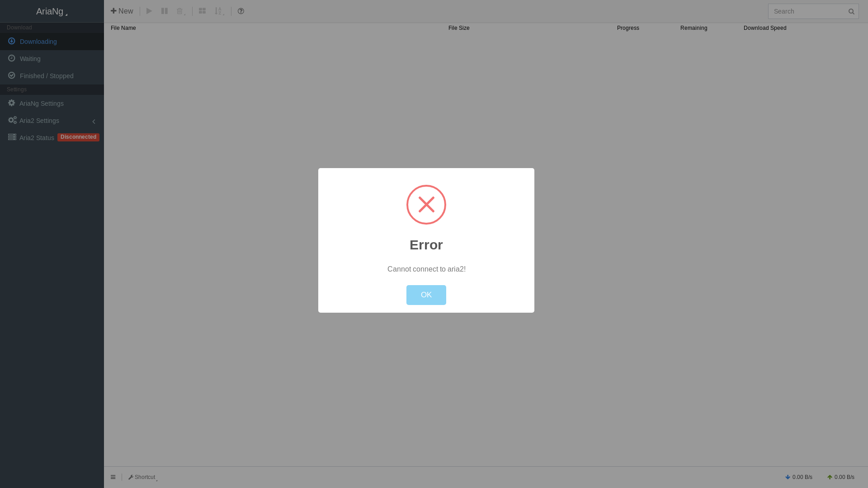Open the Shortcut menu in the footer
This screenshot has height=488, width=868.
tap(143, 477)
